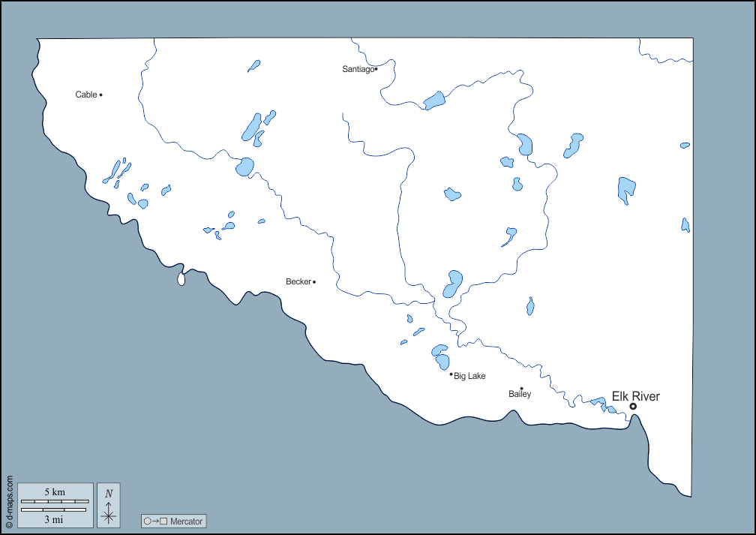Select the Becker text label

(x=298, y=282)
